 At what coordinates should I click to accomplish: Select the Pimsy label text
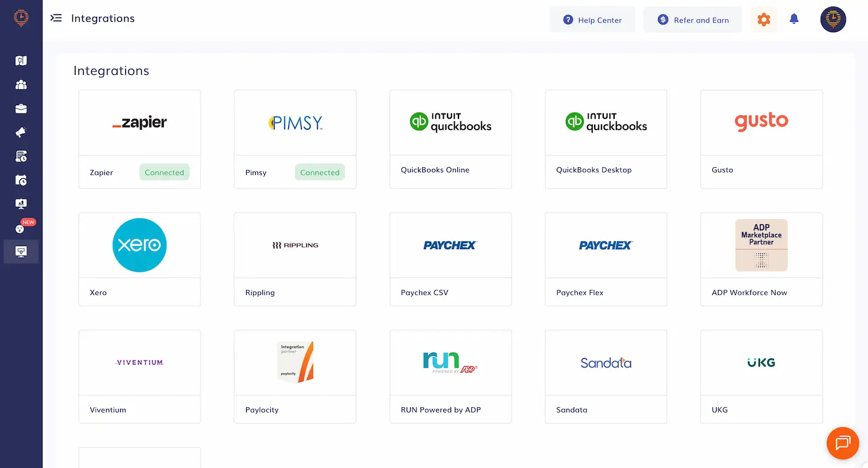coord(256,172)
